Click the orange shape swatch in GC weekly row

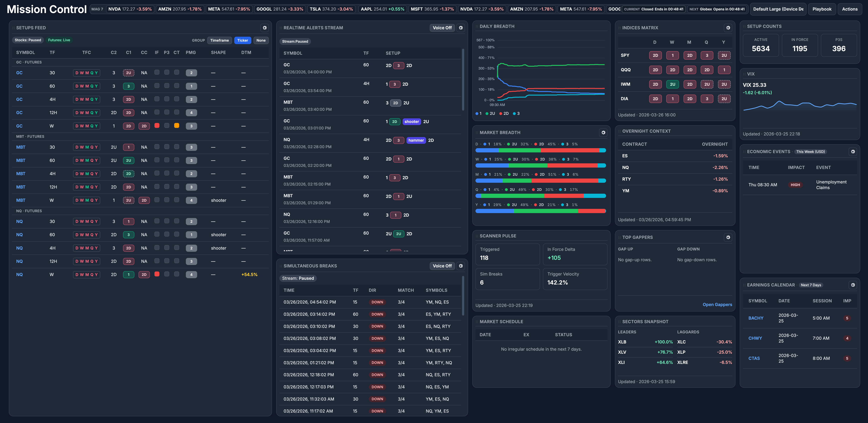pyautogui.click(x=176, y=126)
